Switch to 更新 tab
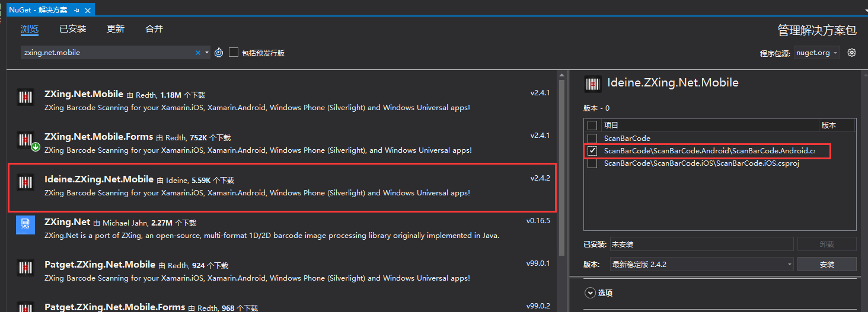The width and height of the screenshot is (868, 312). click(x=116, y=29)
